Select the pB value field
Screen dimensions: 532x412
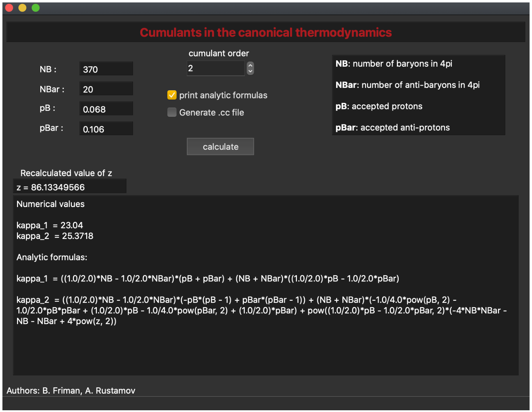(x=106, y=109)
